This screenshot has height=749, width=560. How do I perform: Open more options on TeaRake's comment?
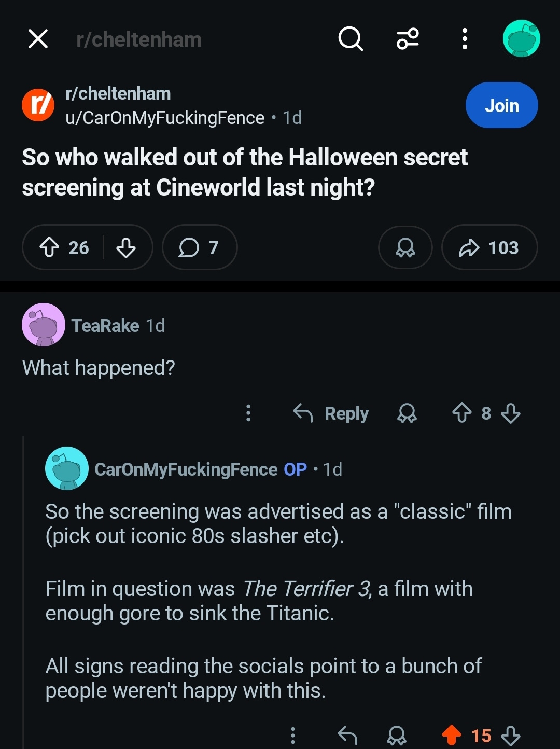pos(248,413)
